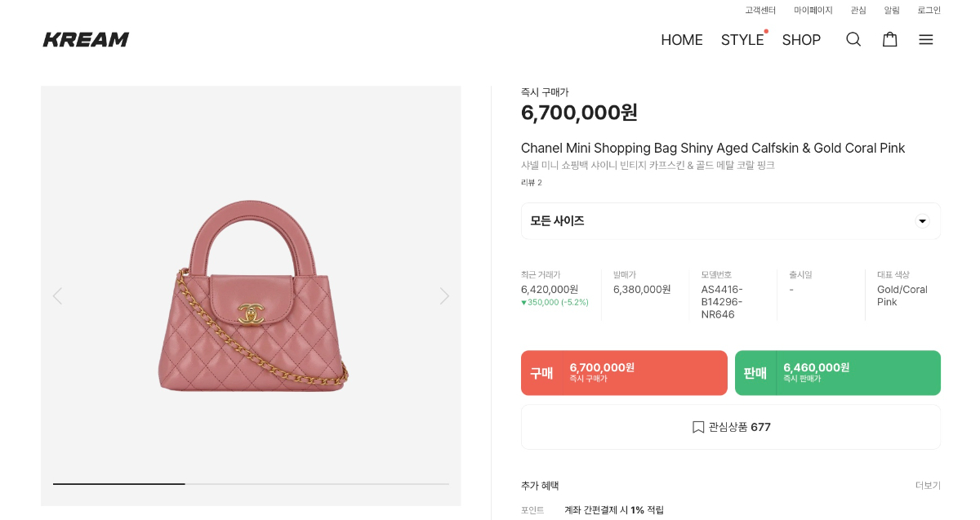Screen dimensions: 980x520
Task: Open the STYLE menu
Action: (x=742, y=40)
